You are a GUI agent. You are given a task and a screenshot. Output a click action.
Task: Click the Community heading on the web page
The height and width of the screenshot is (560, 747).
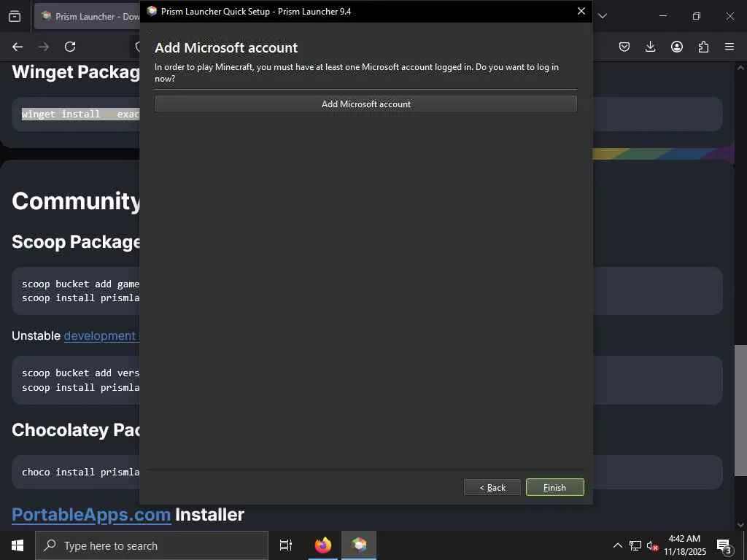tap(76, 201)
